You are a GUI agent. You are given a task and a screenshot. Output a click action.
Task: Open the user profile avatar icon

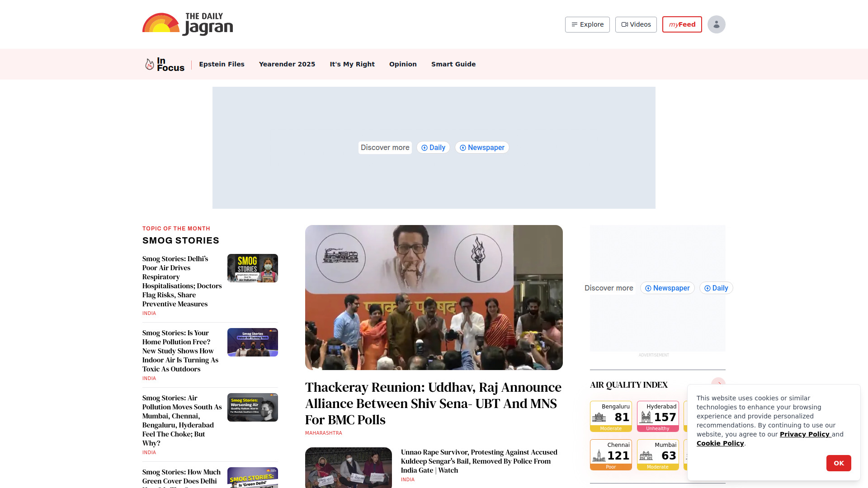716,24
